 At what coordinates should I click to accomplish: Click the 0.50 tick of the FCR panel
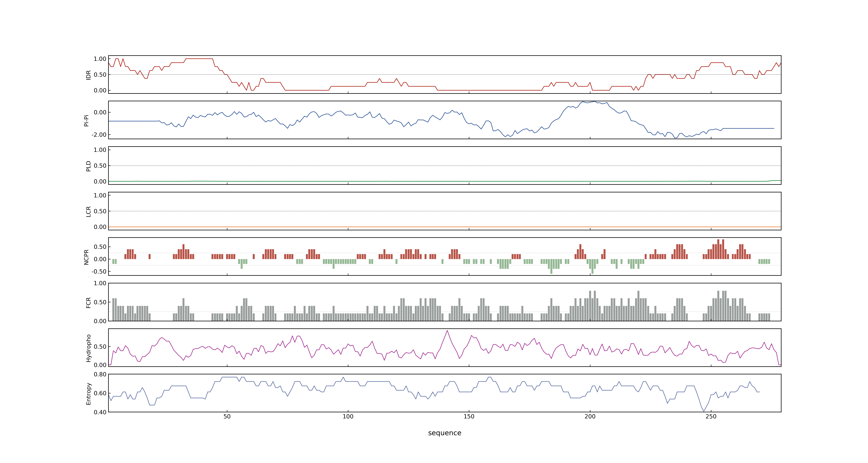coord(100,302)
